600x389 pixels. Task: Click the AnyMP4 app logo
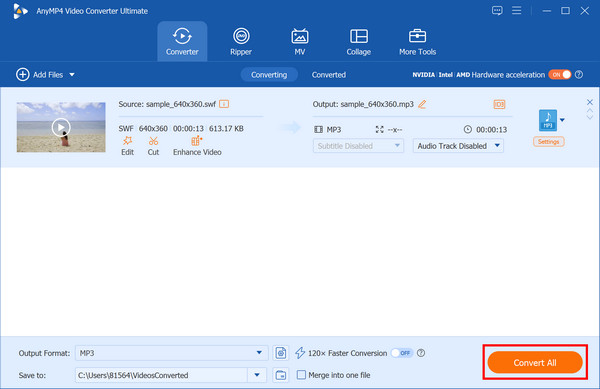(x=20, y=11)
